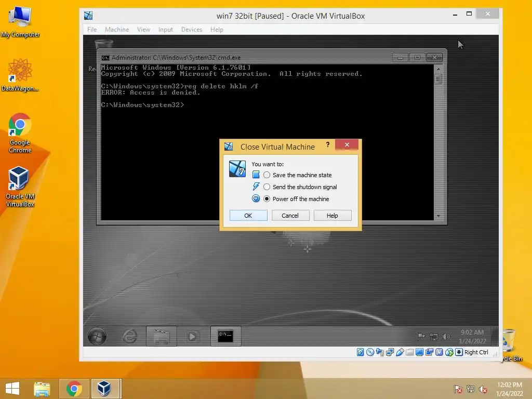The image size is (532, 399).
Task: Open Help from the Close Virtual Machine dialog
Action: point(332,216)
